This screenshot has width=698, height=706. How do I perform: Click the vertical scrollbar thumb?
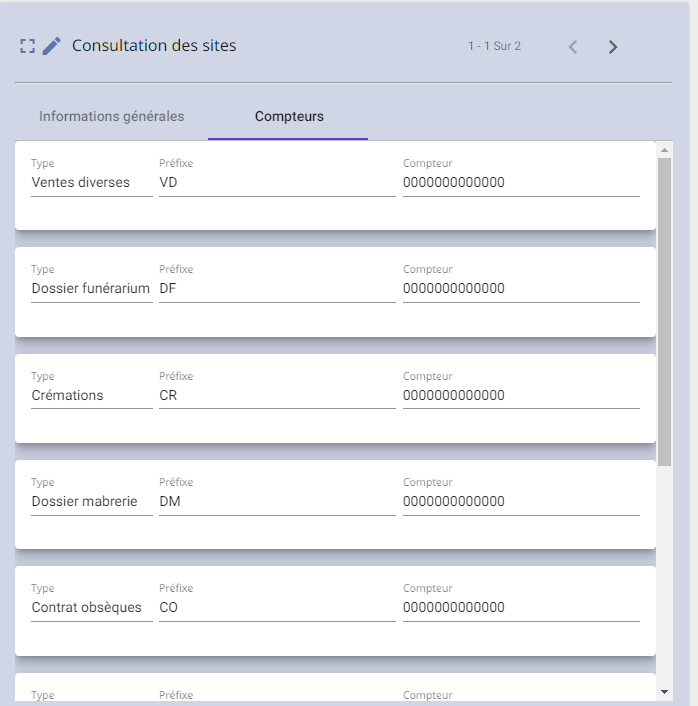tap(664, 312)
